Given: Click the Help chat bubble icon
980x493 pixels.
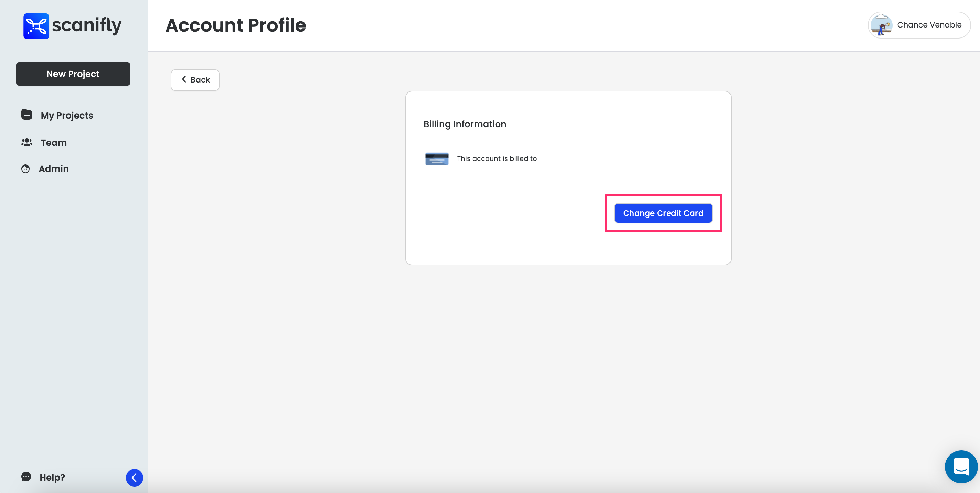Looking at the screenshot, I should pyautogui.click(x=26, y=476).
